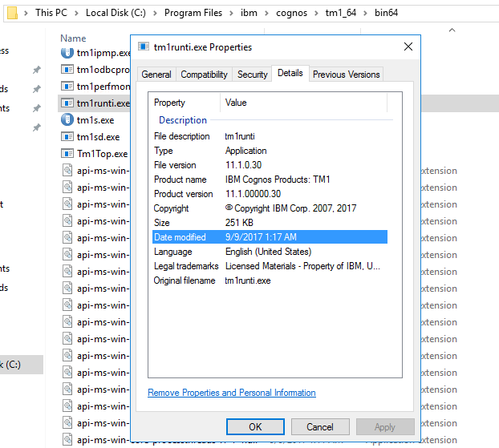Expand the chevron after Program Files
Image resolution: width=499 pixels, height=448 pixels.
(x=231, y=13)
